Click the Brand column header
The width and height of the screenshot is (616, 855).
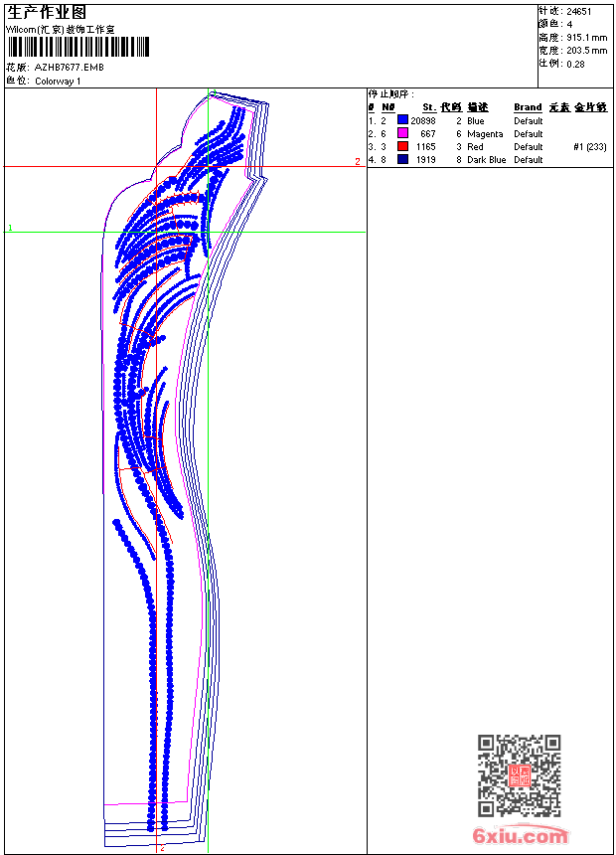[x=528, y=107]
